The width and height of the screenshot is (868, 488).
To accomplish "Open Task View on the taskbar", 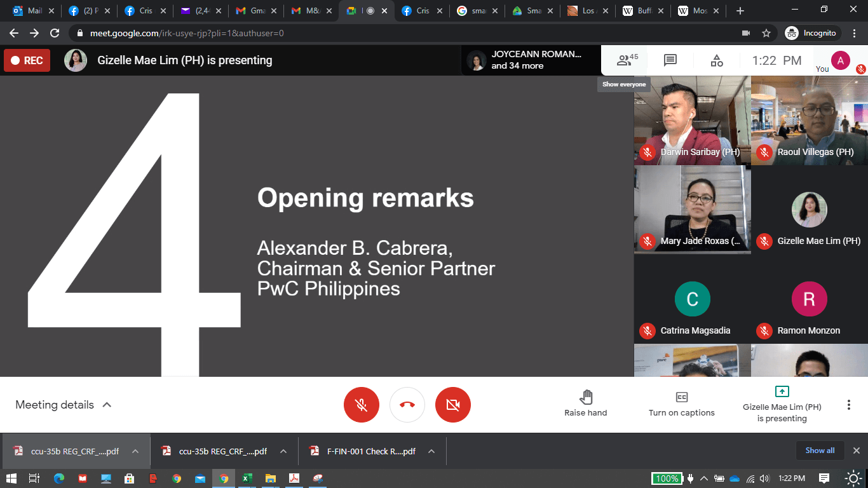I will (34, 478).
